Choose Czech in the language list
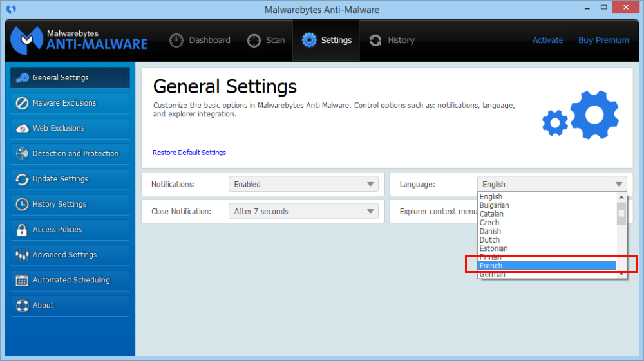This screenshot has width=644, height=361. (547, 223)
